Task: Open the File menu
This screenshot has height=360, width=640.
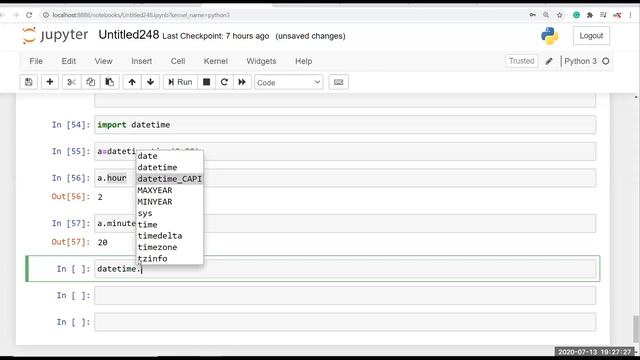Action: click(x=36, y=61)
